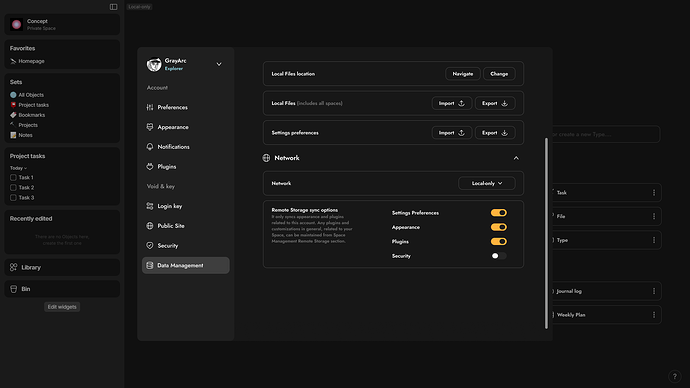This screenshot has height=388, width=690.
Task: Click the Network section globe icon
Action: (266, 158)
